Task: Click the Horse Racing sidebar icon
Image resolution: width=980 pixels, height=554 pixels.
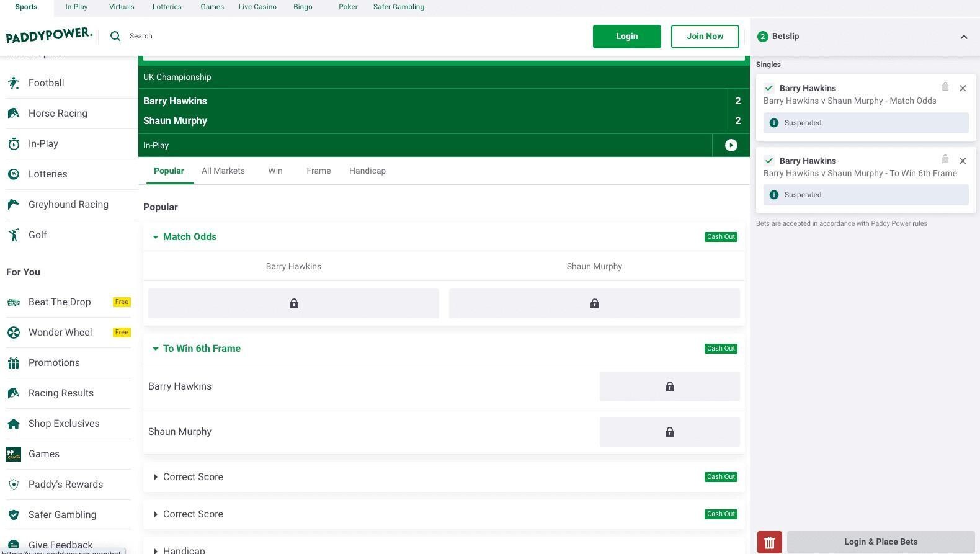Action: click(14, 114)
